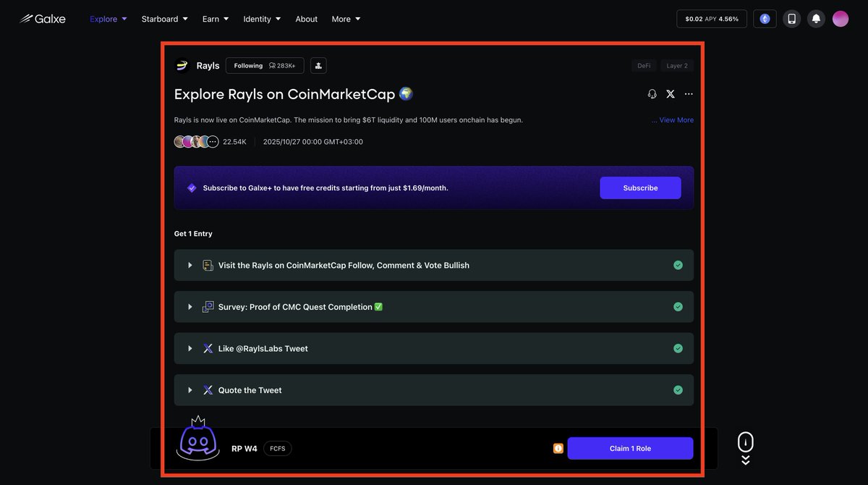
Task: Click the date 2025/10/27 00:00 GMT+03:00
Action: tap(313, 142)
